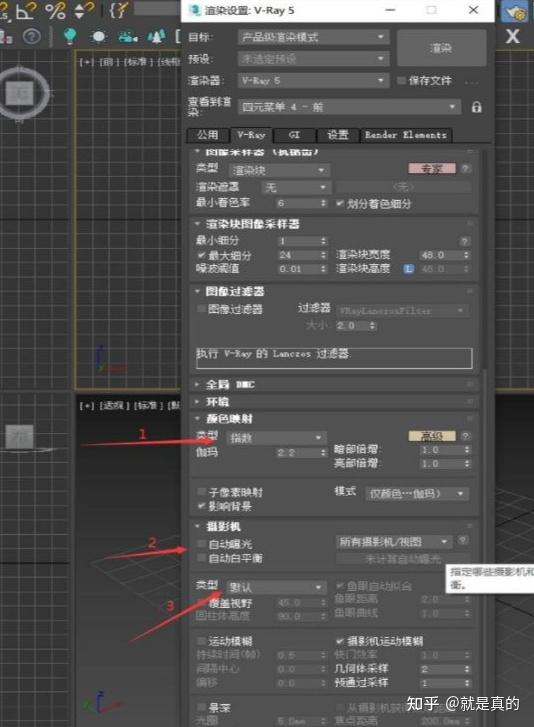Click the yellow 高级 mode button
The image size is (534, 727).
click(432, 436)
